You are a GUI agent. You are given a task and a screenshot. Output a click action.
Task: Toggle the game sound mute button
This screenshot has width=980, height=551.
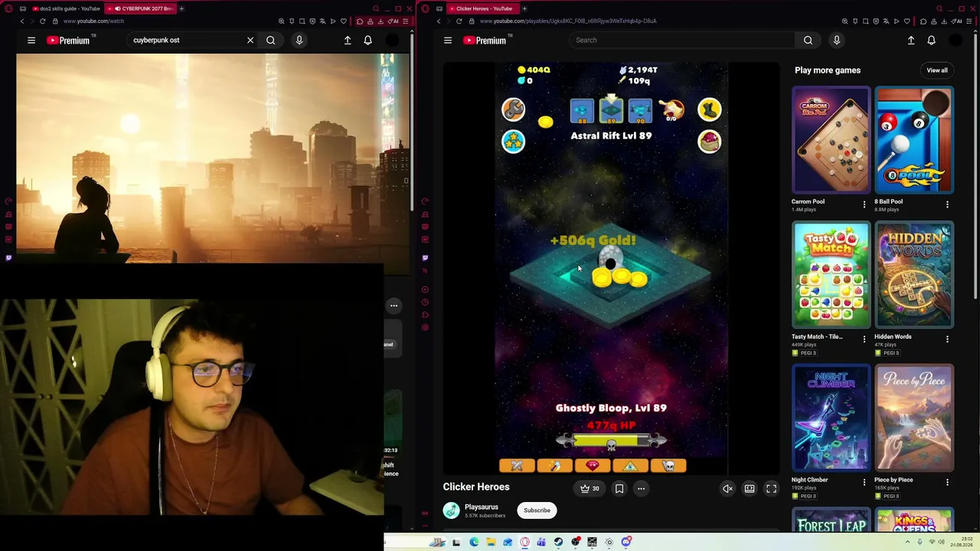tap(727, 488)
